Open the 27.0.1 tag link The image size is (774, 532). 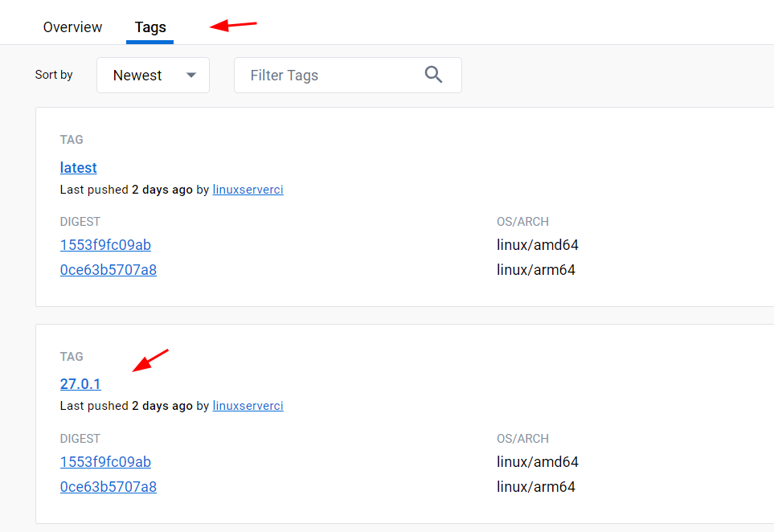coord(80,384)
